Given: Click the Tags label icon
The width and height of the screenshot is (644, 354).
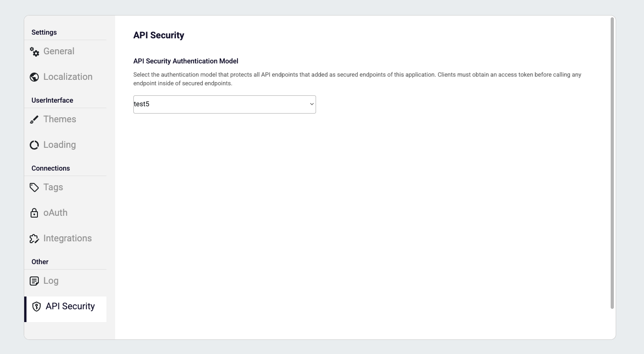Looking at the screenshot, I should click(34, 187).
